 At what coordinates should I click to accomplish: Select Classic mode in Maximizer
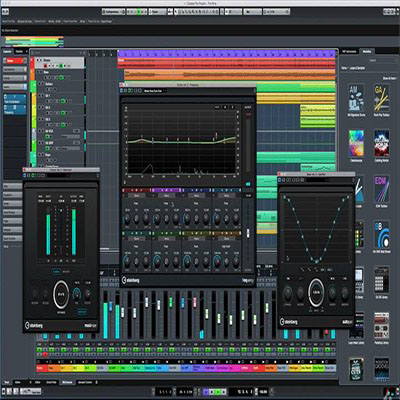(x=56, y=272)
